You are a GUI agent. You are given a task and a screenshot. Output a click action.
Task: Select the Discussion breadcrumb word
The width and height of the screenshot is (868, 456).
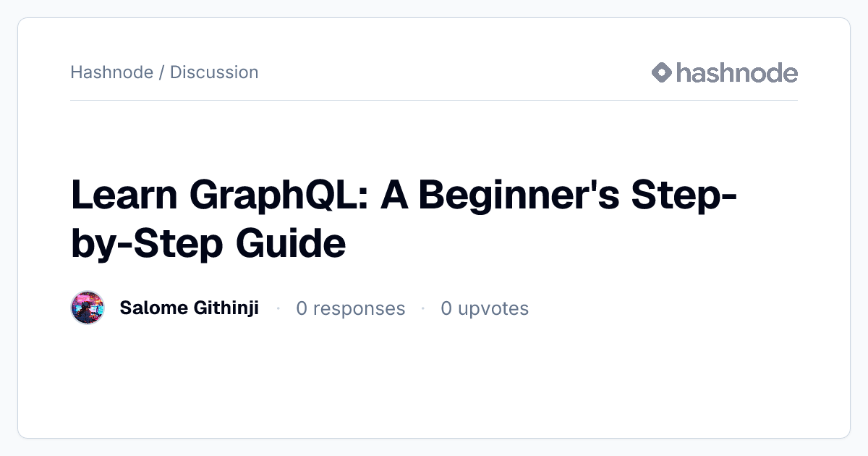[214, 72]
